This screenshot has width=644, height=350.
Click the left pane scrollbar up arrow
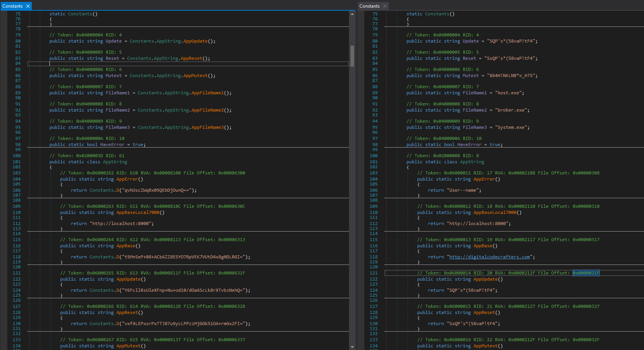pos(352,14)
